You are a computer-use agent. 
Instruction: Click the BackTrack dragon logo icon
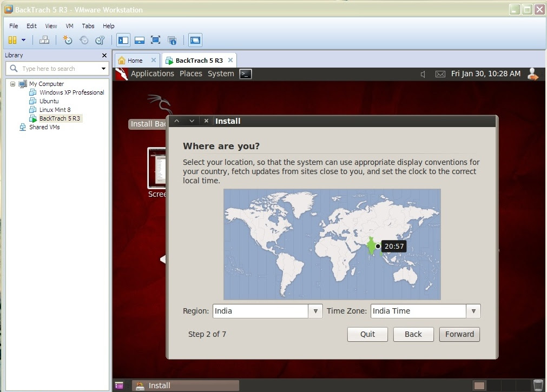coord(121,74)
